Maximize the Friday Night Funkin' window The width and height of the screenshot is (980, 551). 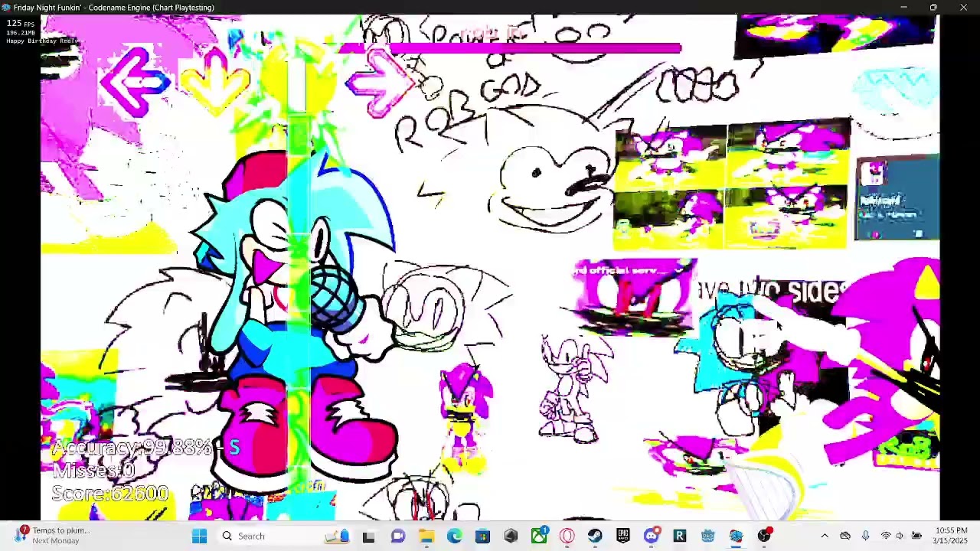(x=933, y=7)
